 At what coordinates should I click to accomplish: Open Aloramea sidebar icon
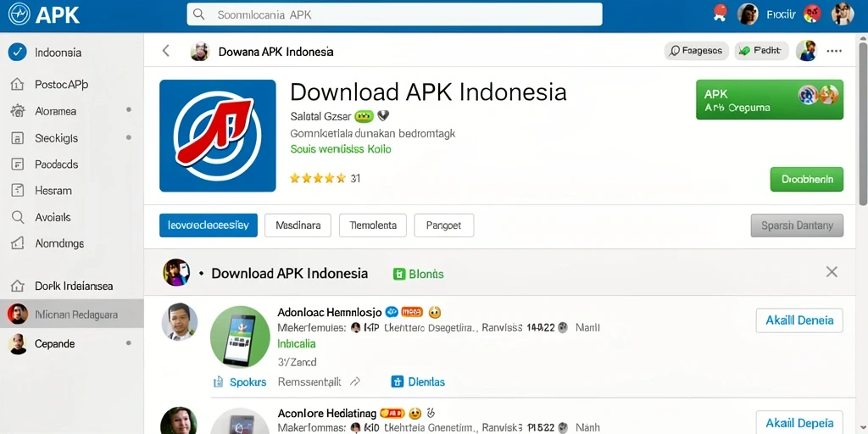(18, 111)
